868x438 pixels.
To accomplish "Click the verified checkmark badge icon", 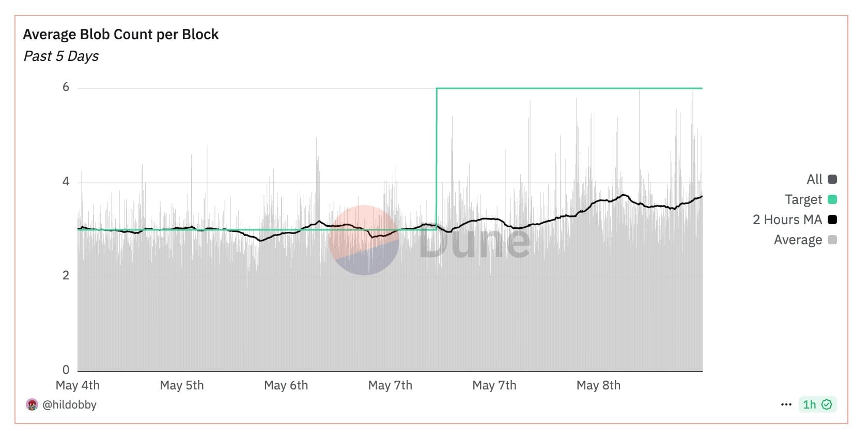I will pos(827,404).
